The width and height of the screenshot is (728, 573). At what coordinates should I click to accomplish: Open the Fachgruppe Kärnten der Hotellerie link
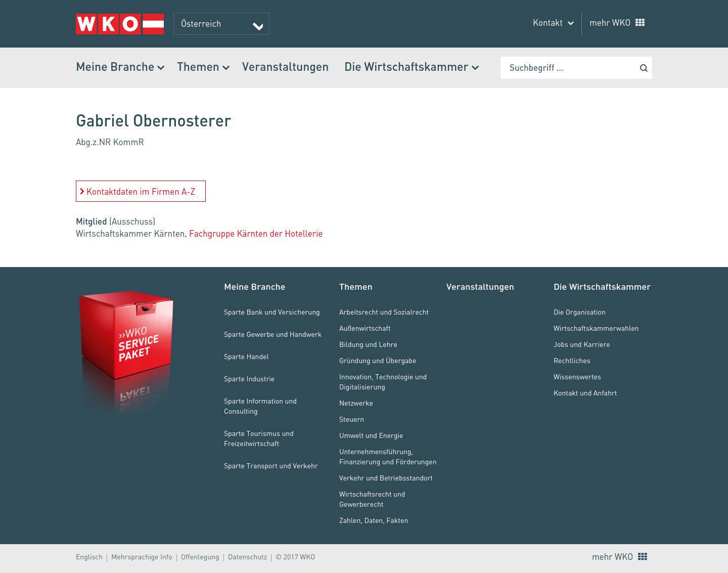coord(256,234)
